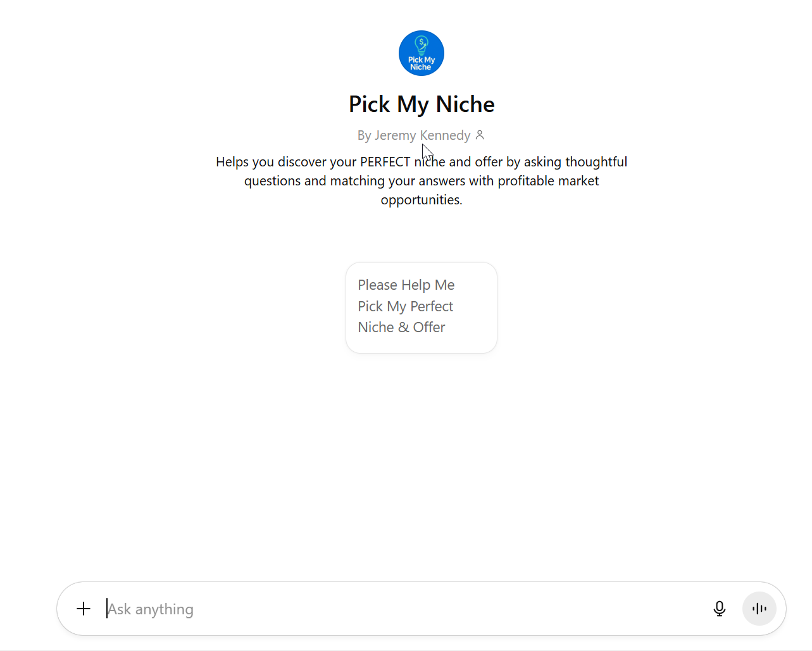The width and height of the screenshot is (812, 651).
Task: Click the Jeremy Kennedy name text
Action: [423, 135]
